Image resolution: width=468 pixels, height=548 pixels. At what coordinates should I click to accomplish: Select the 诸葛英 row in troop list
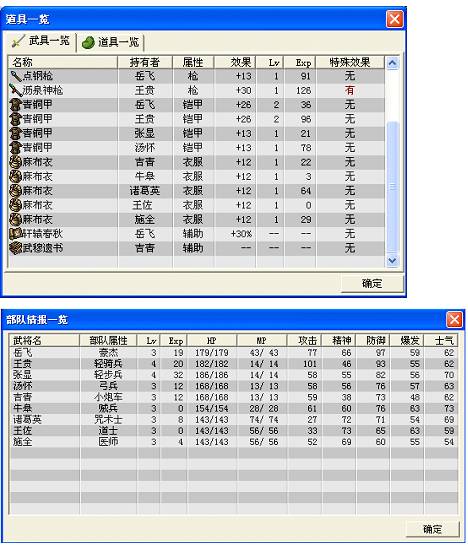click(x=233, y=419)
